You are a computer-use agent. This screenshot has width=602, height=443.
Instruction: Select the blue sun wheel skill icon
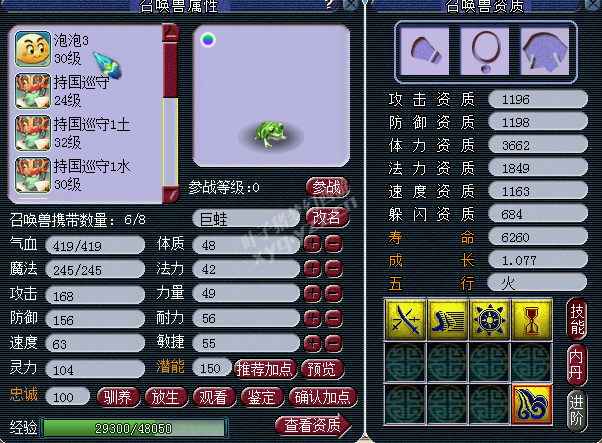pos(490,320)
